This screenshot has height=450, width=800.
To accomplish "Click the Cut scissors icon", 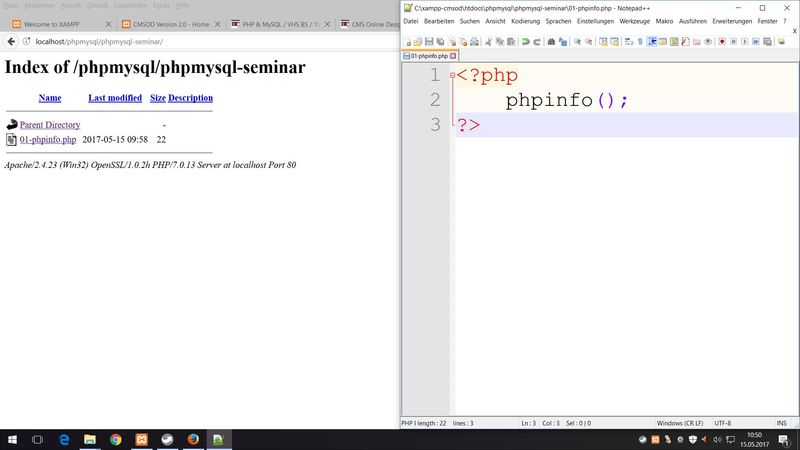I will click(490, 41).
